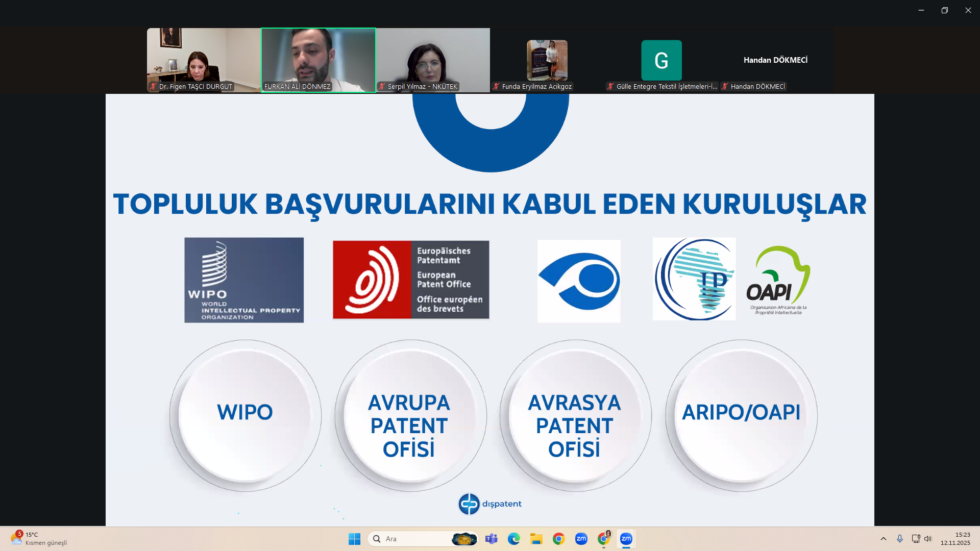980x551 pixels.
Task: Open File Explorer from taskbar
Action: click(536, 539)
